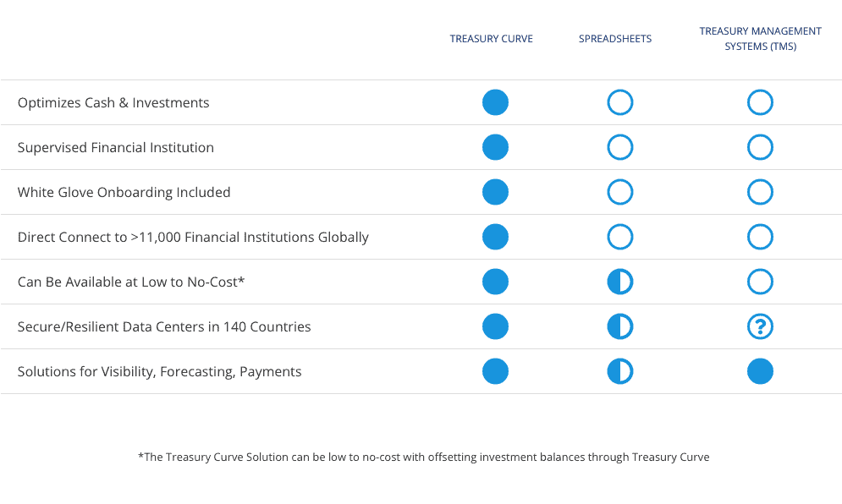Screen dimensions: 842x504
Task: Click the empty Spreadsheets circle for Supervised Financial Institution
Action: pos(619,147)
